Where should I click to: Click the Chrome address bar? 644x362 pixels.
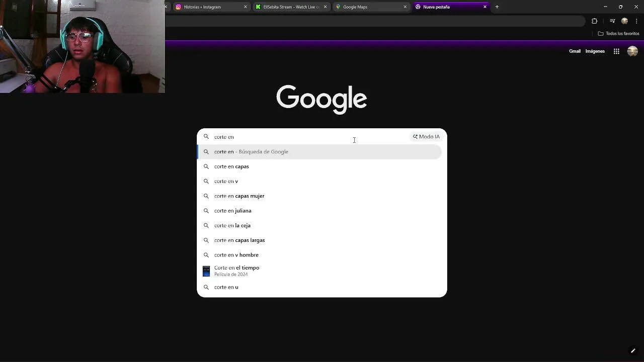coord(375,21)
